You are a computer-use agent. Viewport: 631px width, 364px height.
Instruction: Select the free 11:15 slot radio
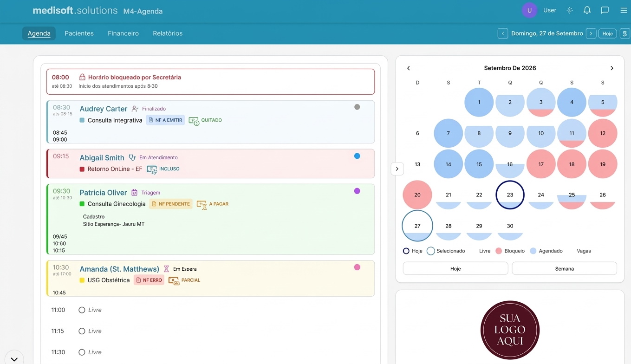pos(82,331)
